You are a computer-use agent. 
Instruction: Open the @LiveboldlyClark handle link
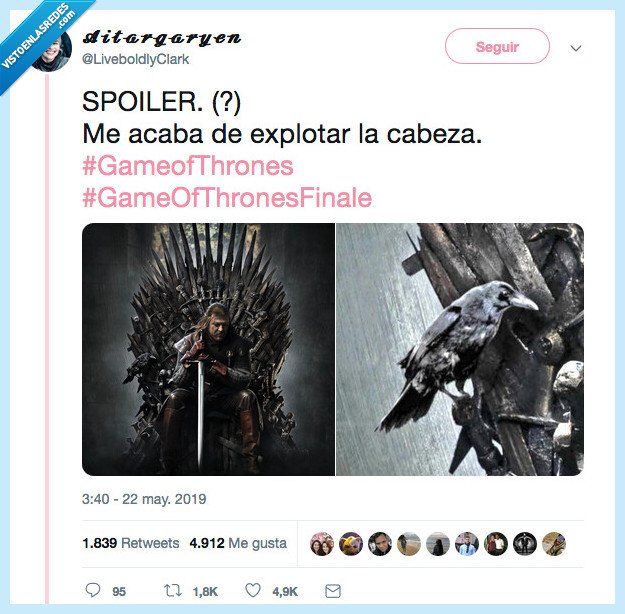[136, 59]
